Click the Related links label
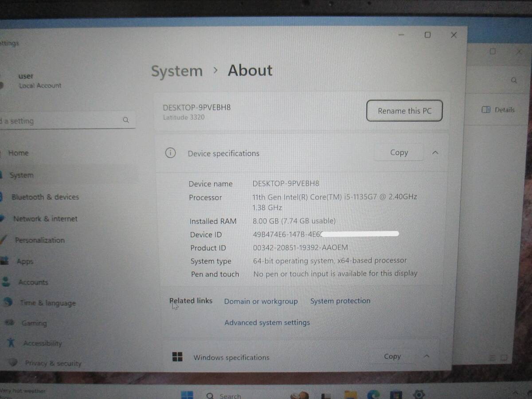The image size is (532, 399). (x=191, y=301)
